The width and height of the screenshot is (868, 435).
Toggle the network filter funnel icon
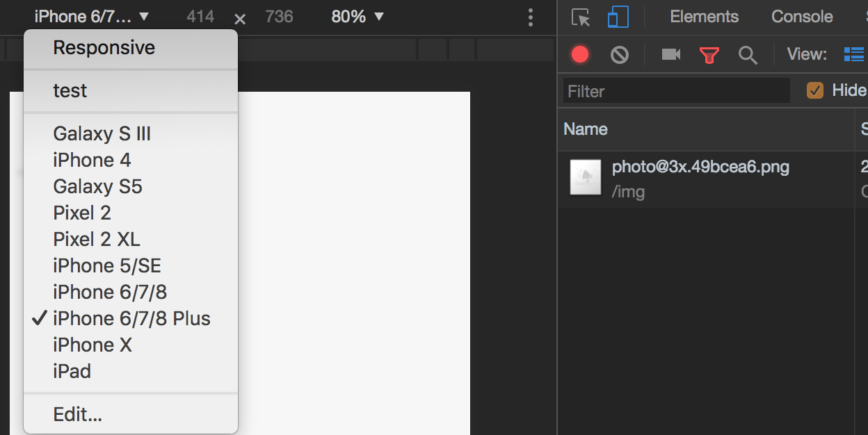click(x=709, y=55)
